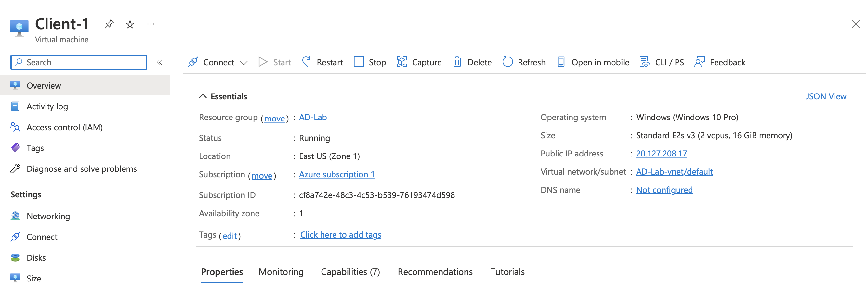Screen dimensions: 868x287
Task: Click the Status value Running
Action: coord(314,138)
